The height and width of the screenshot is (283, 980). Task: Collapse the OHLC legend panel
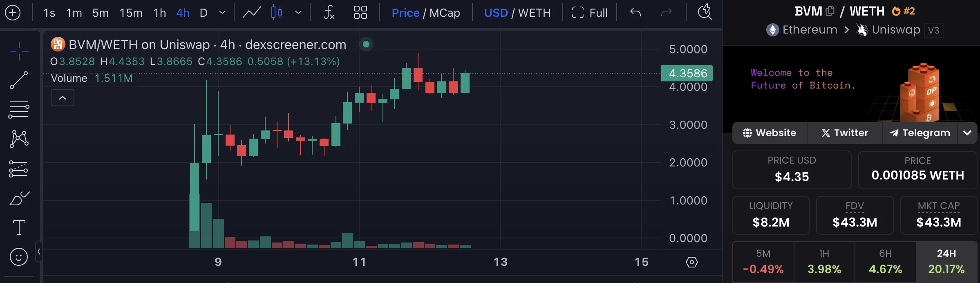point(62,98)
